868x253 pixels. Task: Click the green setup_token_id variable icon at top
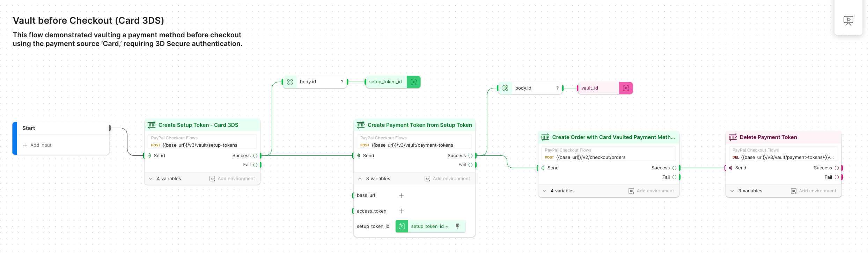coord(414,82)
